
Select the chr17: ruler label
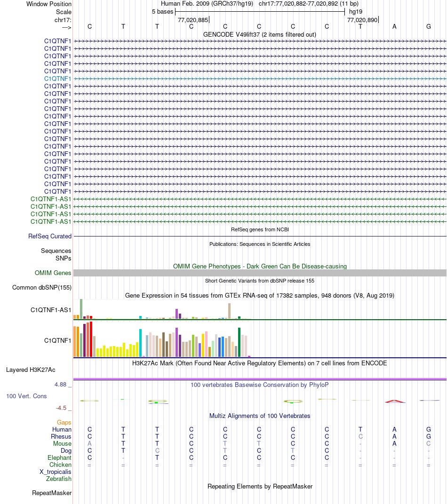tap(63, 20)
